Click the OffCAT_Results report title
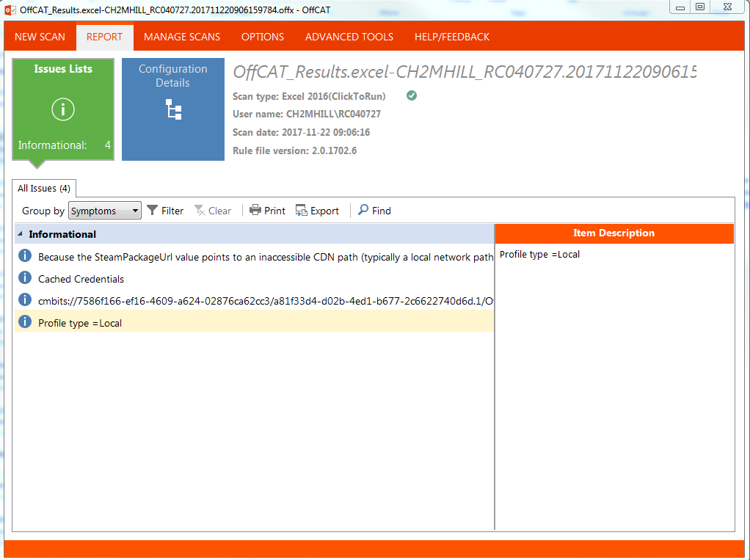Image resolution: width=750 pixels, height=560 pixels. 465,72
